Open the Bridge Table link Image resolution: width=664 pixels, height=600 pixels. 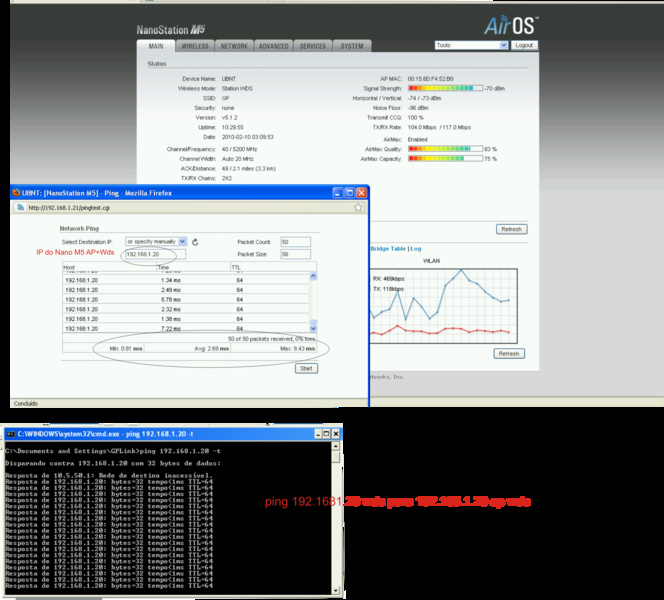388,249
